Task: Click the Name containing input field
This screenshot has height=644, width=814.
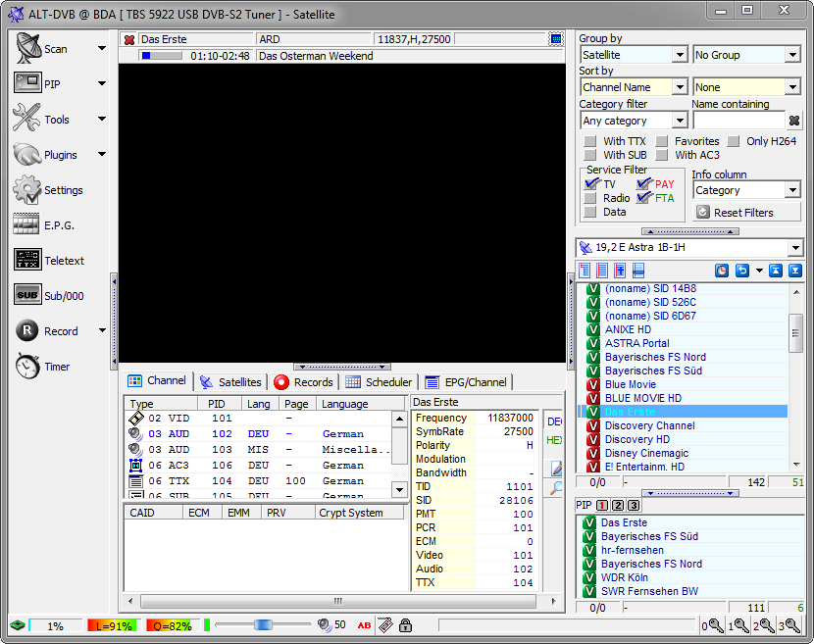Action: [x=738, y=121]
